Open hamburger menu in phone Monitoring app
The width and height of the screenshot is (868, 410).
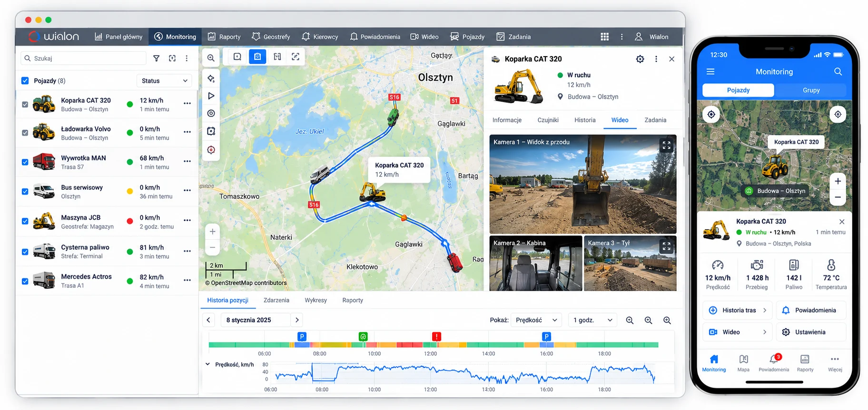(x=710, y=71)
